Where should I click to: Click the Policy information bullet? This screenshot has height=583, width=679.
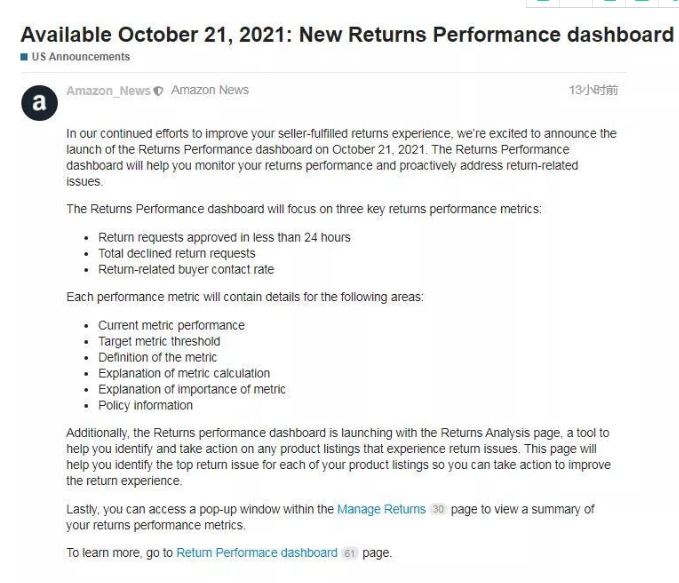[x=146, y=405]
